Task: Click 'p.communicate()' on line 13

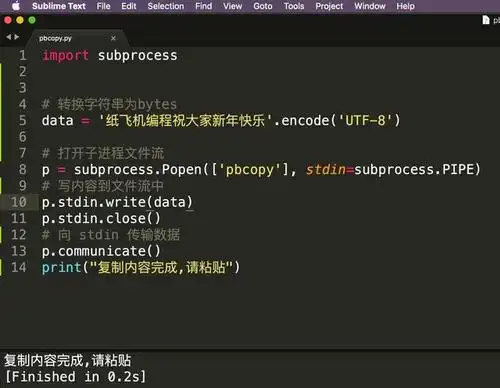Action: tap(101, 251)
